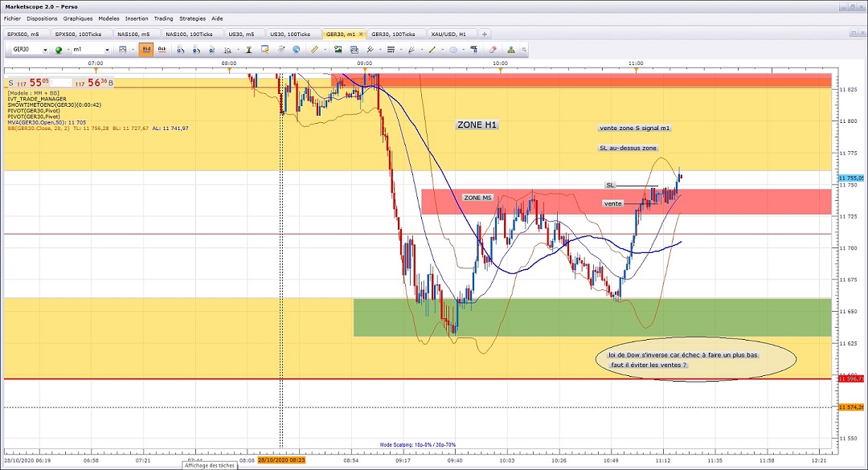
Task: Click the Sell price 117 55 button
Action: (x=28, y=83)
